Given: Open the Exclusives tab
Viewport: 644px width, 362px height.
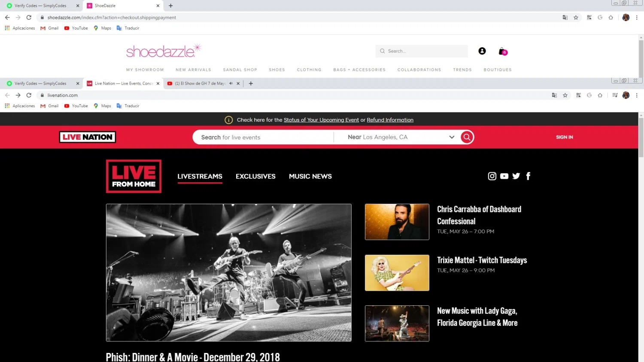Looking at the screenshot, I should point(255,176).
